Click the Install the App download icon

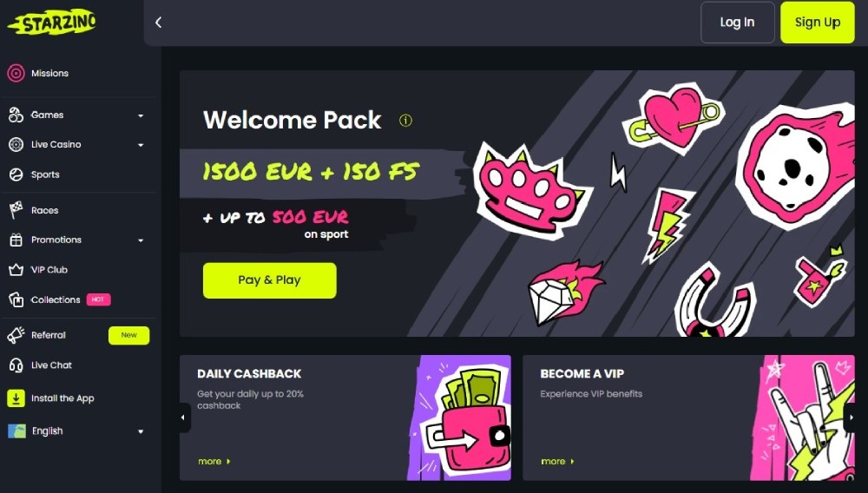pyautogui.click(x=16, y=398)
